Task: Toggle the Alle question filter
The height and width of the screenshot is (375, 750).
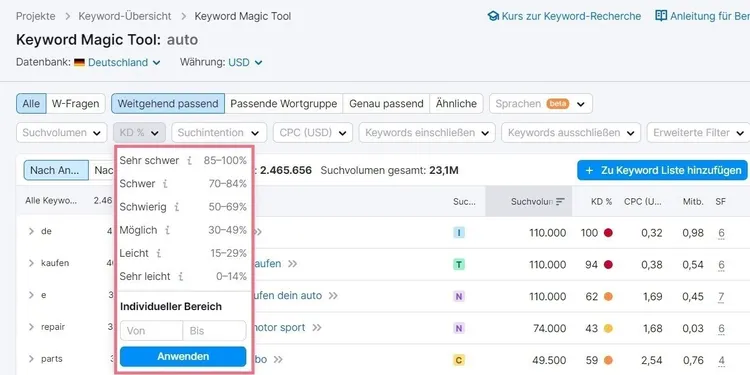Action: 31,104
